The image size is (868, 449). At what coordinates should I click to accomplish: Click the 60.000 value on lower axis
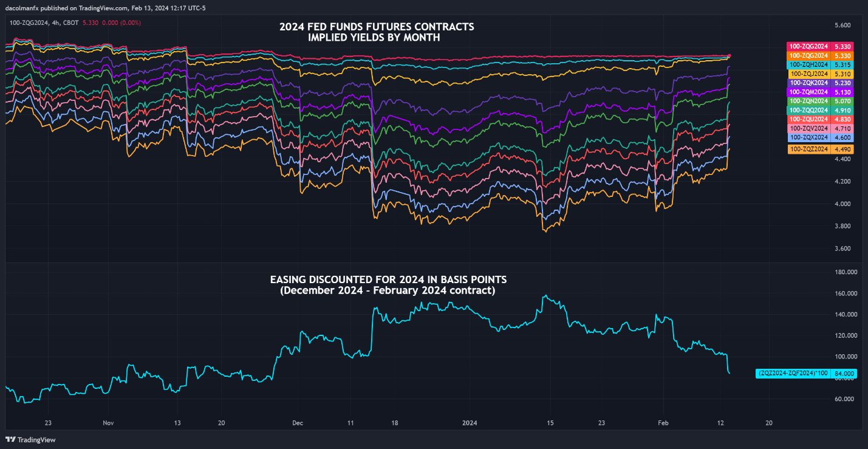pyautogui.click(x=844, y=399)
